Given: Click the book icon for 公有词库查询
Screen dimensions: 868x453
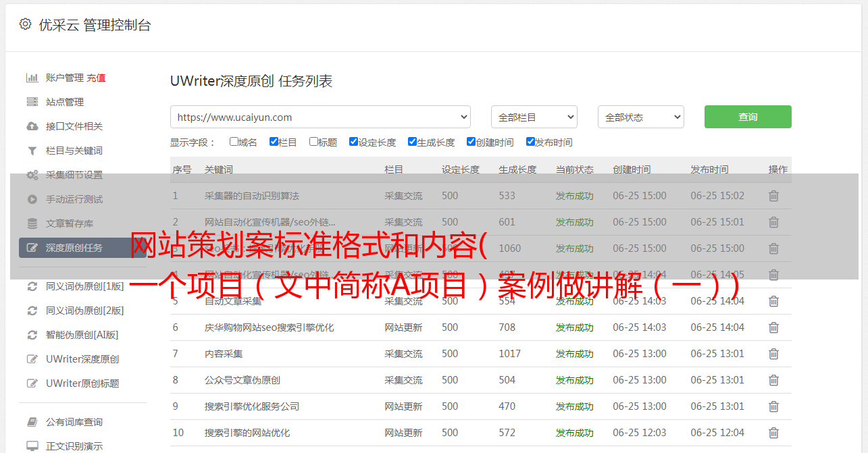Looking at the screenshot, I should (32, 422).
